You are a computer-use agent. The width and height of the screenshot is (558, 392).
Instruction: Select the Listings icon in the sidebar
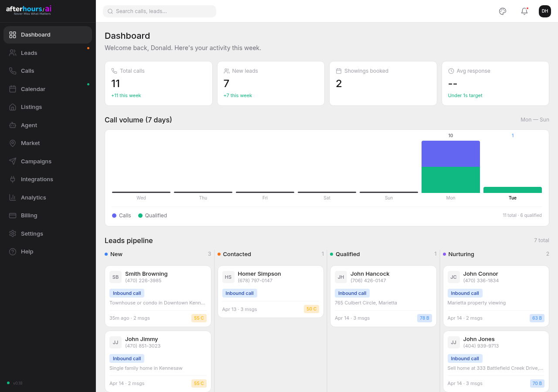[x=14, y=107]
